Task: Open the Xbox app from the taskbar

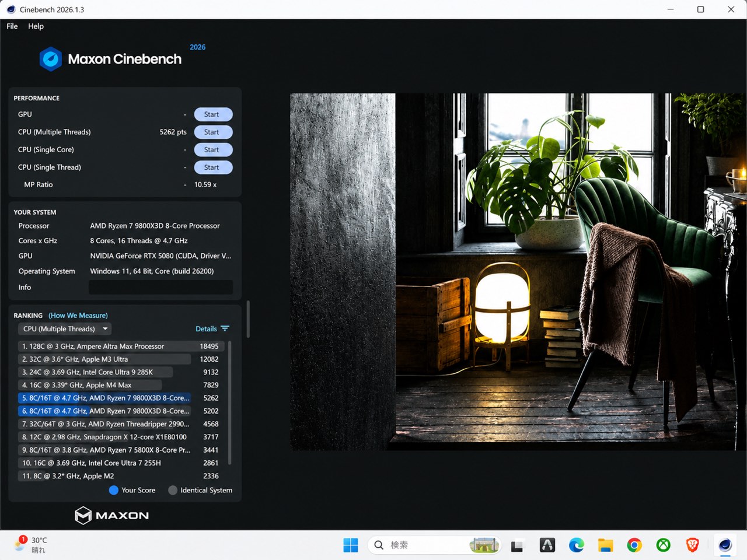Action: 664,545
